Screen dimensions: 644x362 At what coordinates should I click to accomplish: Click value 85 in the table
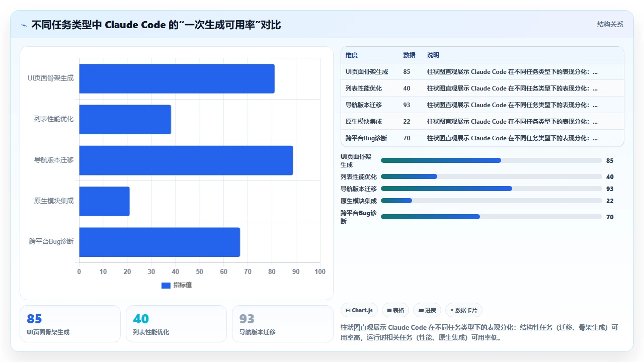point(407,72)
